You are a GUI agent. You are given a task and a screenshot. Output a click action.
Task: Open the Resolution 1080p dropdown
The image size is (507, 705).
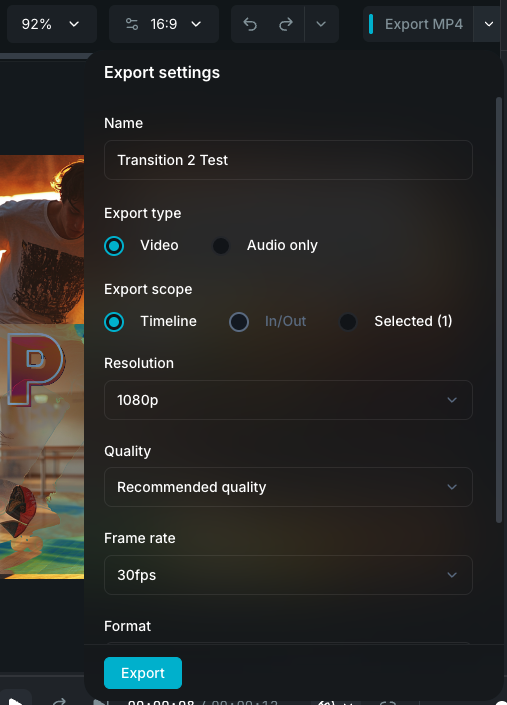288,400
